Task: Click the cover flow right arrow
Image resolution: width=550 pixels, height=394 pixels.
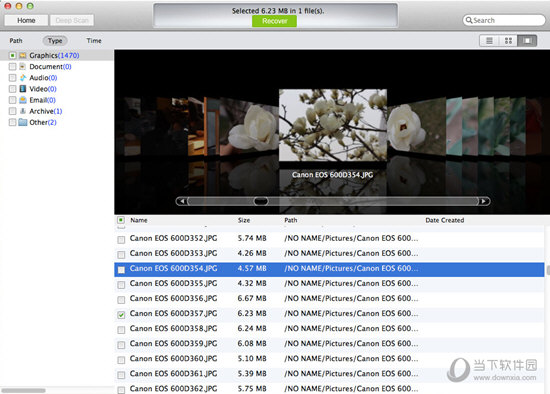Action: click(484, 201)
